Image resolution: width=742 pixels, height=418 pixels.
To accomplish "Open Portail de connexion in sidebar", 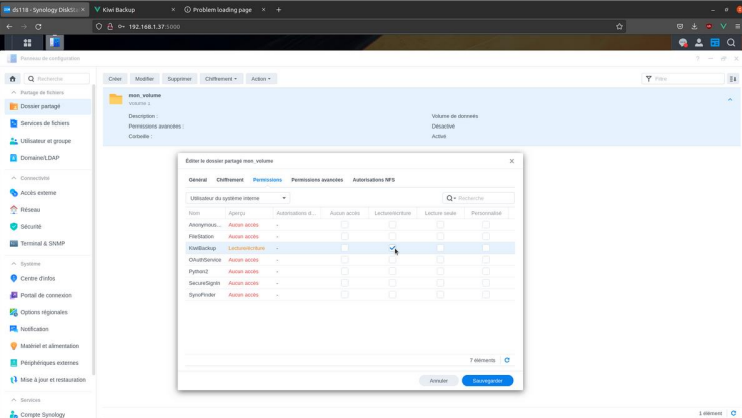I will (x=47, y=295).
